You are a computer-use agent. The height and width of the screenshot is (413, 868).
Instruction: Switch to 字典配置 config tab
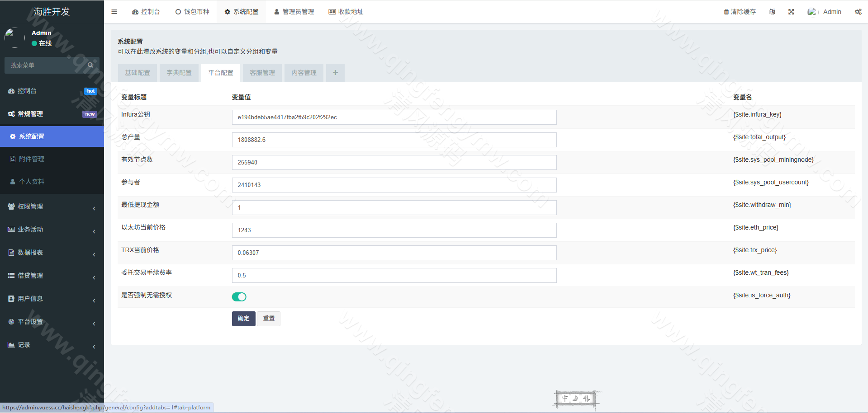(179, 73)
